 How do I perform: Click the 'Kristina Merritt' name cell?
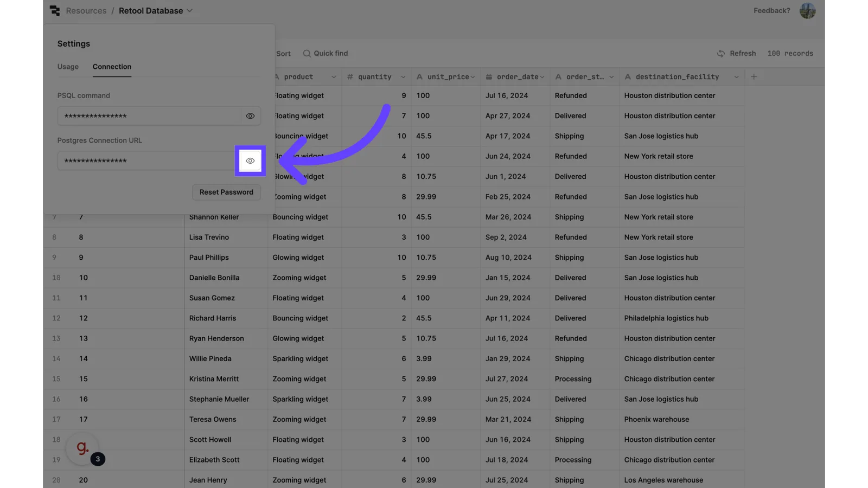click(226, 379)
